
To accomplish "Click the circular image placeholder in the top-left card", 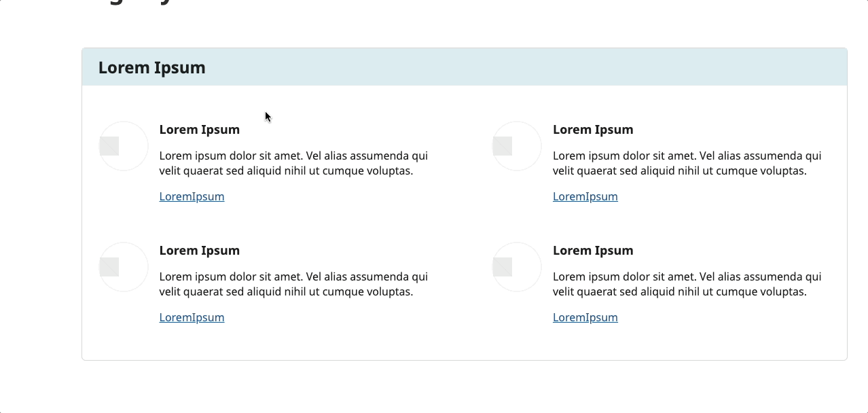I will point(124,146).
